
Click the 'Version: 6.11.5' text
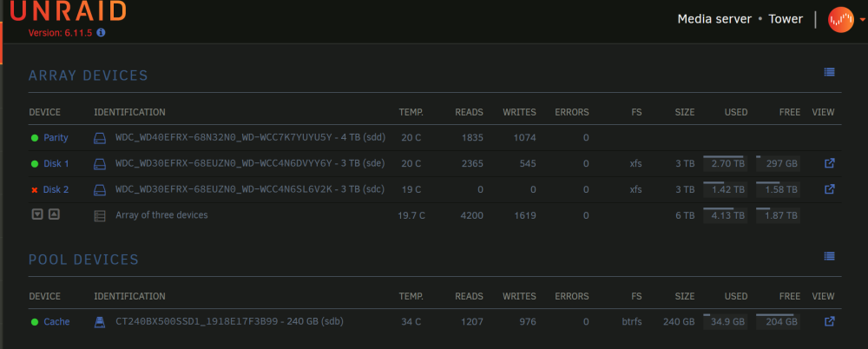click(x=61, y=33)
